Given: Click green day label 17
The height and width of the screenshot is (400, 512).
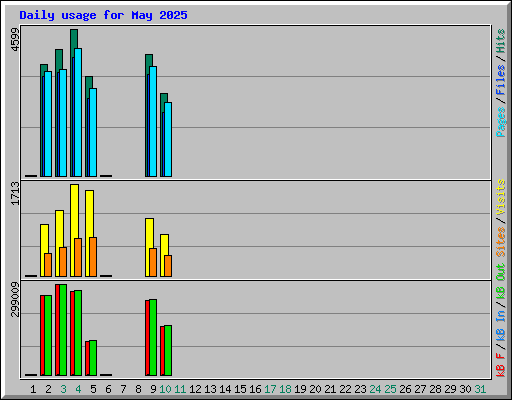Looking at the screenshot, I should pos(270,389).
